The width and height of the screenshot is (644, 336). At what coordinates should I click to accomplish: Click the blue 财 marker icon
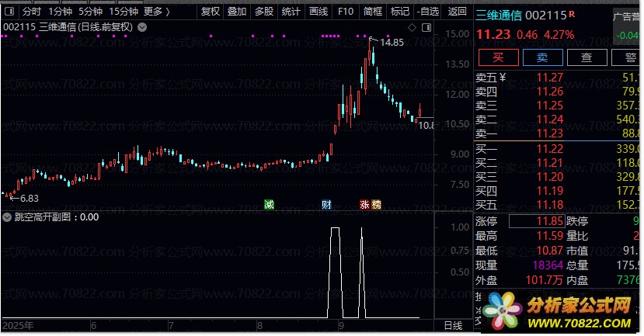coord(326,204)
